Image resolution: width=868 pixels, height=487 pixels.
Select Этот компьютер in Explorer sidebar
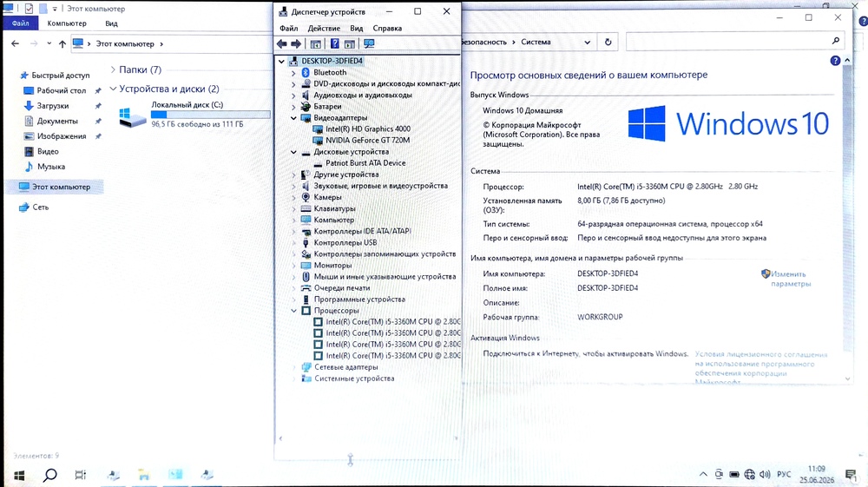coord(54,187)
